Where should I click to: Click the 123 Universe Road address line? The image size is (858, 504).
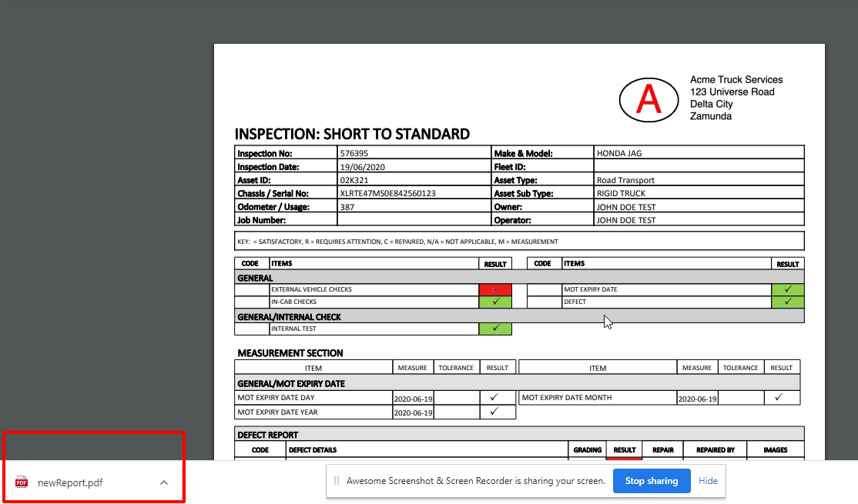pos(732,92)
